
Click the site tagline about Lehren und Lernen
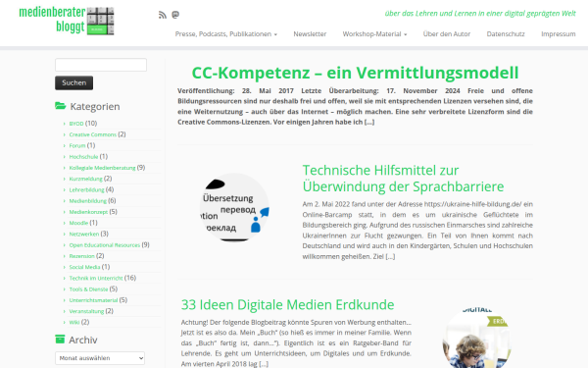coord(480,14)
